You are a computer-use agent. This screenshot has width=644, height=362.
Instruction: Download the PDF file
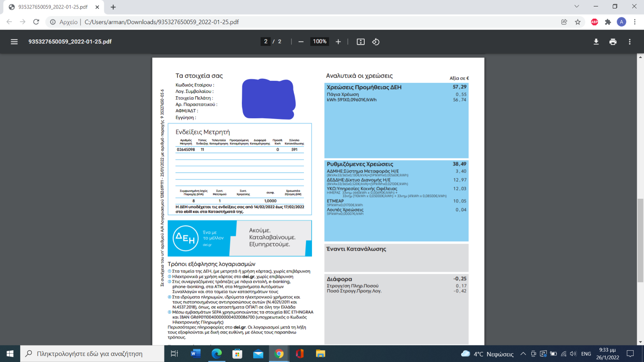point(596,42)
